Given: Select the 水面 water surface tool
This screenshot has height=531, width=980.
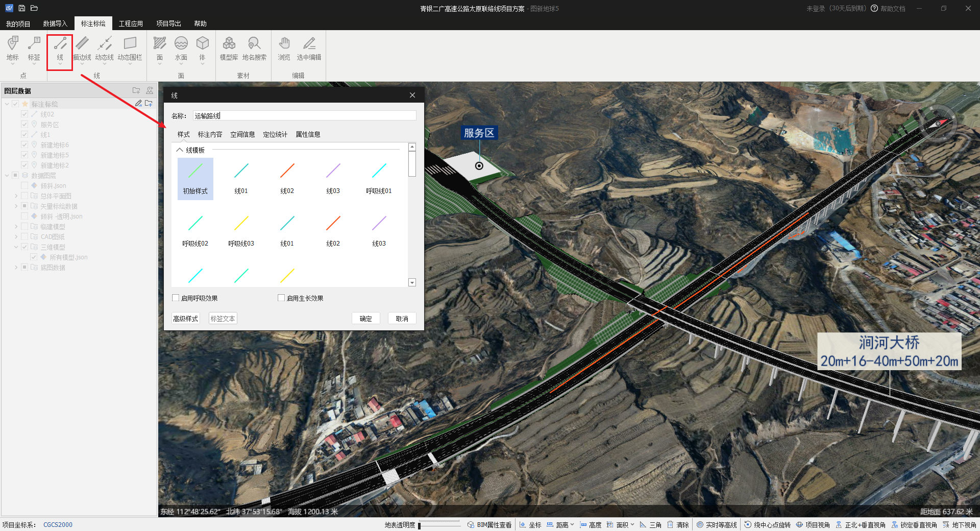Looking at the screenshot, I should coord(181,49).
